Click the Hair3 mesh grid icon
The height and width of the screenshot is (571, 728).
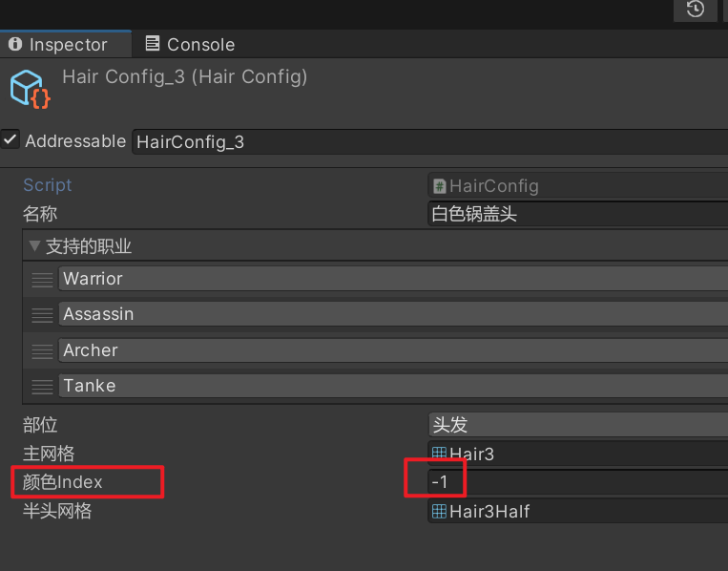pyautogui.click(x=439, y=454)
